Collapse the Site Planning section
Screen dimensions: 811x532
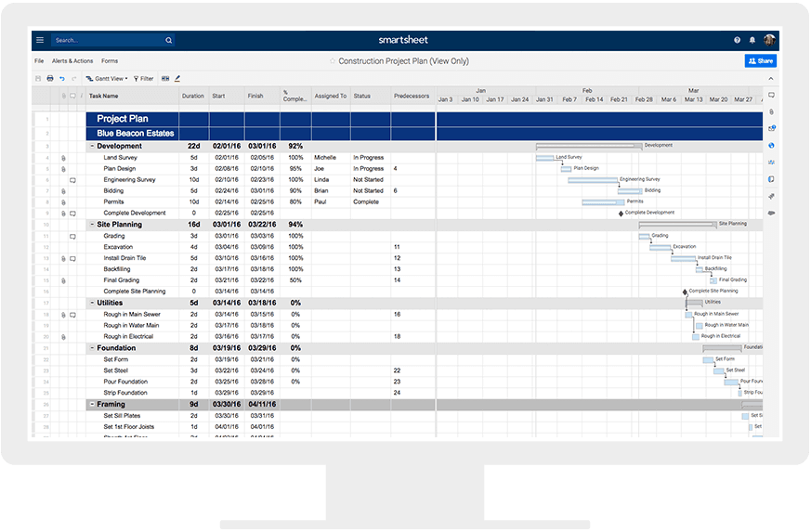click(92, 225)
